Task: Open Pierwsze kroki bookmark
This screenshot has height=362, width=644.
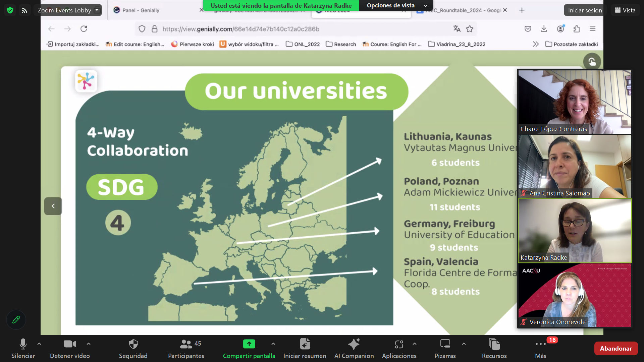Action: [193, 44]
